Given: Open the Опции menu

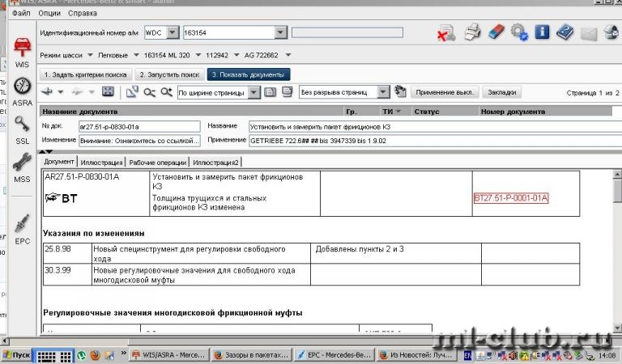Looking at the screenshot, I should coord(49,13).
